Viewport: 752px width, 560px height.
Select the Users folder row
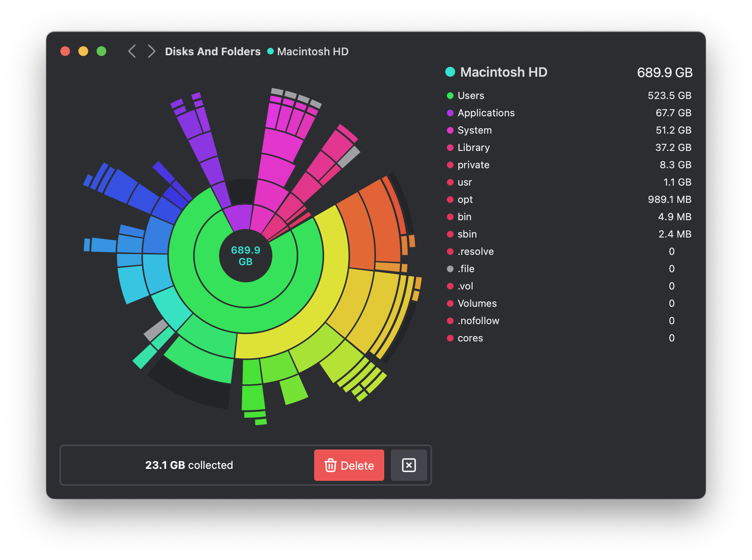click(x=569, y=96)
